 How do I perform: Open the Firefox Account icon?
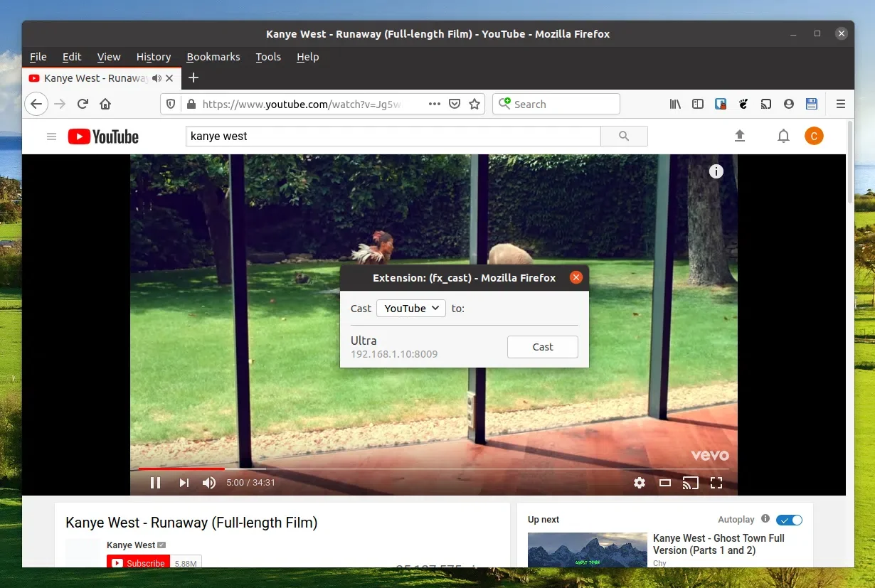coord(789,104)
